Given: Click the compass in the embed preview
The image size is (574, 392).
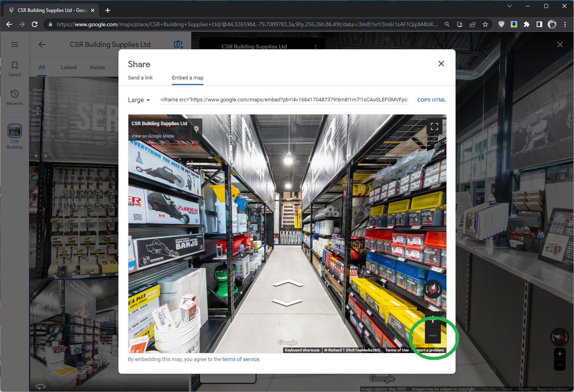Looking at the screenshot, I should tap(433, 289).
